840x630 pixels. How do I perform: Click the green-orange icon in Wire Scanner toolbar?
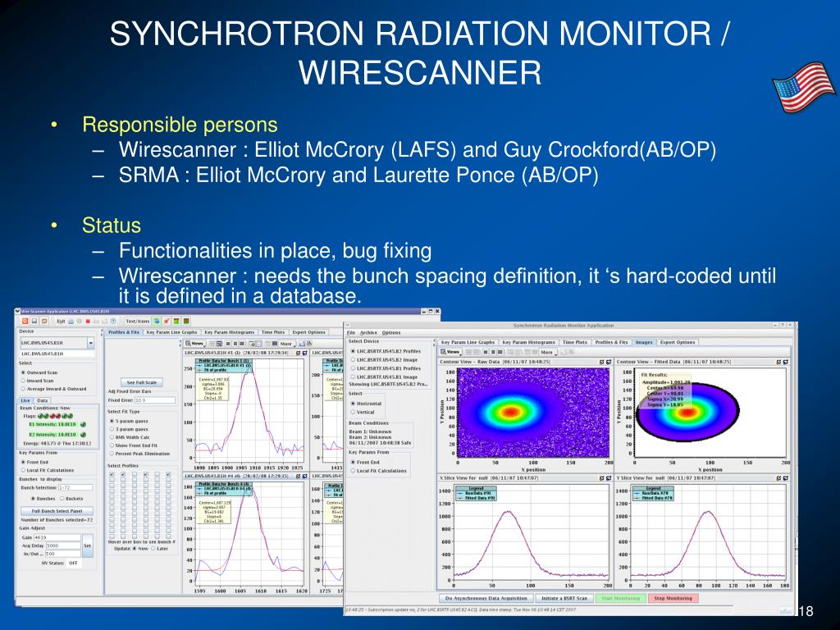tap(176, 321)
